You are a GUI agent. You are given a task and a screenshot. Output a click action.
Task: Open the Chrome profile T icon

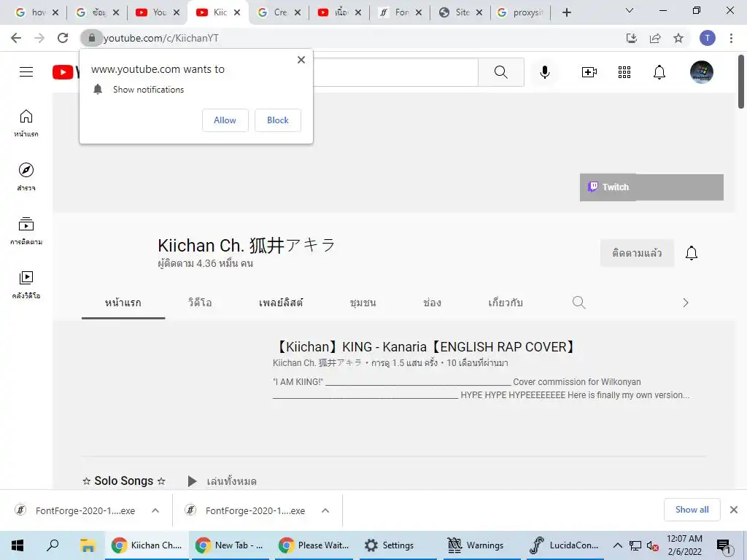(708, 38)
